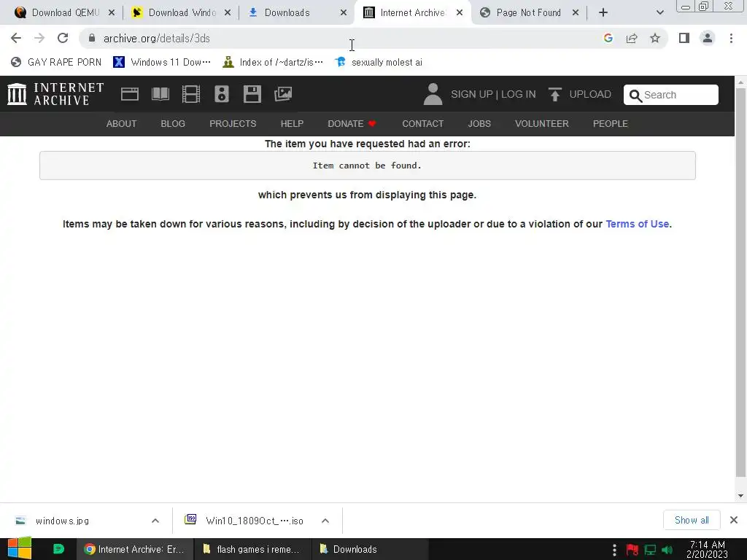
Task: Open flash games folder taskbar item
Action: 252,549
